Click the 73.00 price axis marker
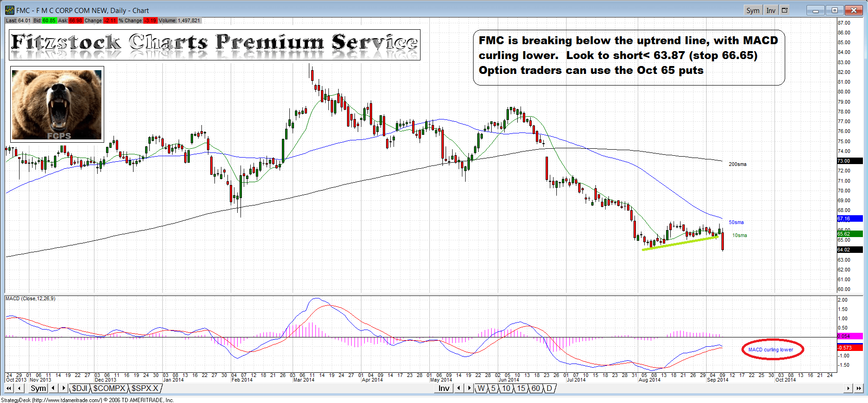The image size is (868, 403). coord(849,161)
